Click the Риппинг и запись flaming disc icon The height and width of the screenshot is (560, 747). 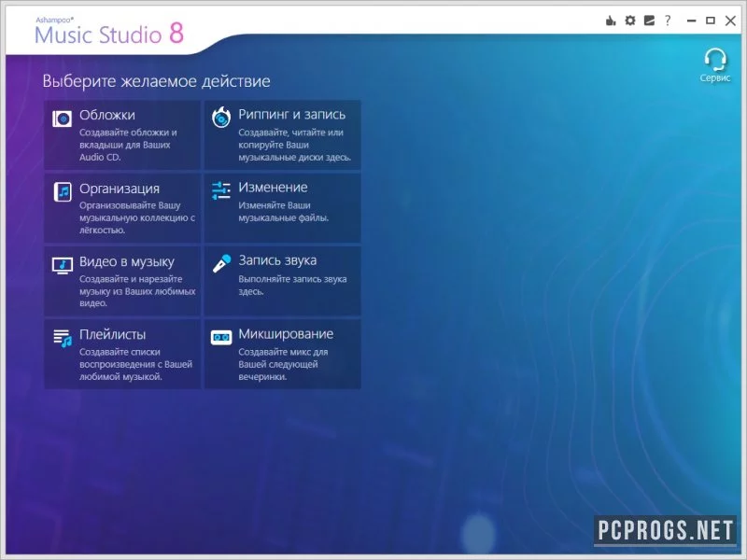pyautogui.click(x=221, y=118)
